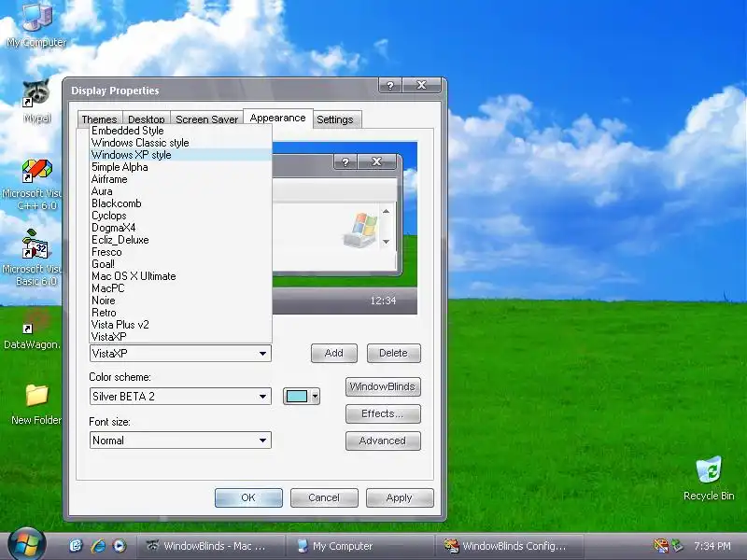Open the DataWagon desktop shortcut
Viewport: 747px width, 560px height.
pos(34,329)
